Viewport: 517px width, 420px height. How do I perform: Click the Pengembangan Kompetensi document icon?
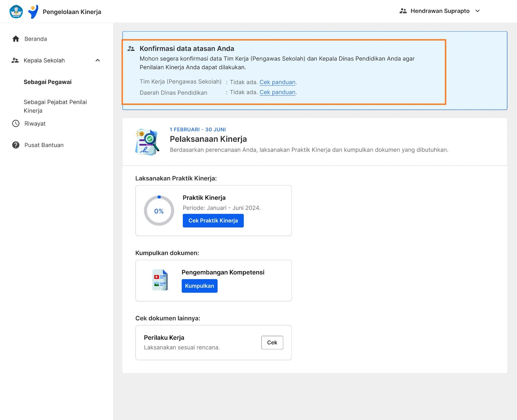pyautogui.click(x=160, y=280)
